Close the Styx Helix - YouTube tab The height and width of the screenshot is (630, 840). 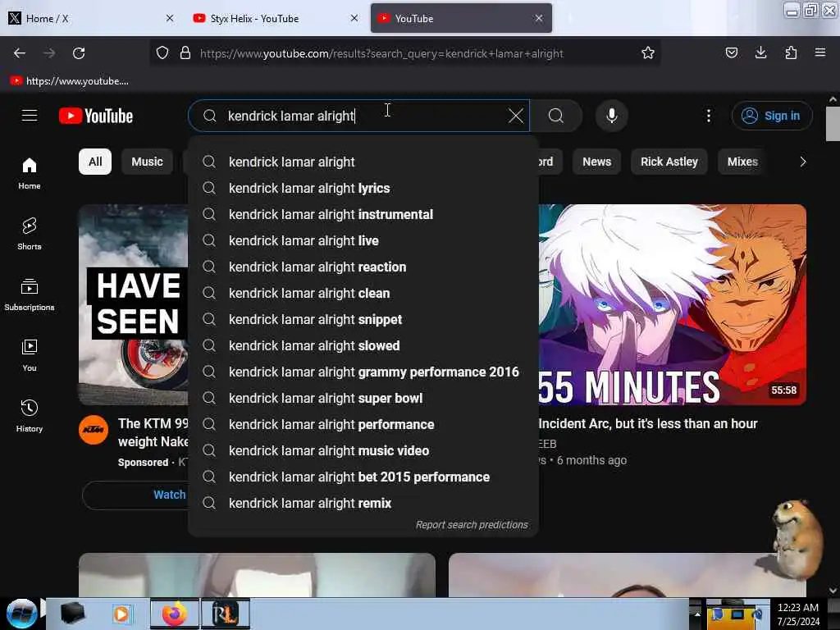[x=354, y=18]
